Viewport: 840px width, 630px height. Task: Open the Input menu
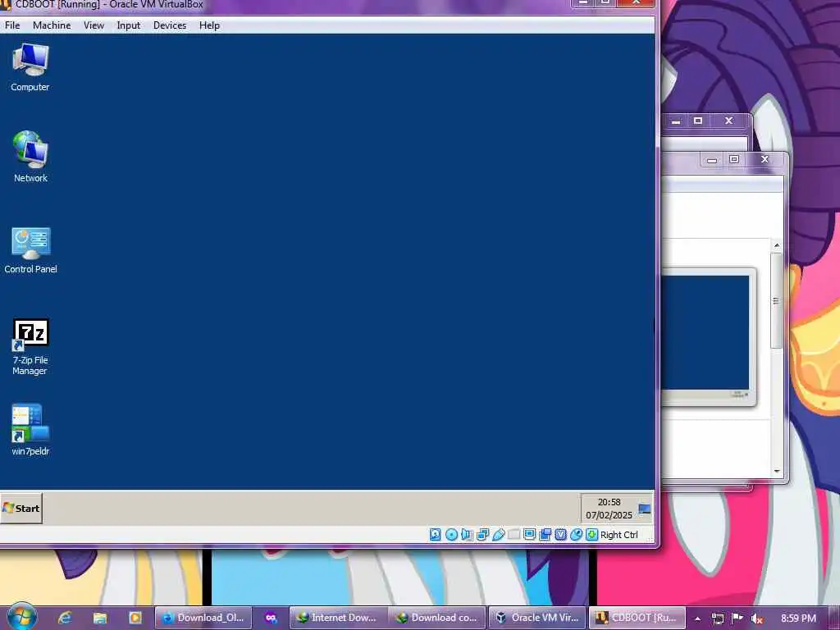(129, 25)
